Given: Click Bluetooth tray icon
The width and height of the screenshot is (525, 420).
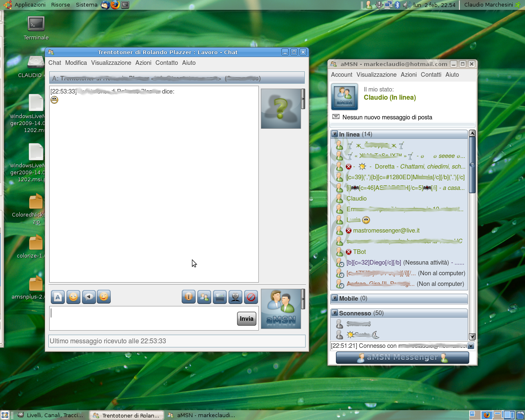Looking at the screenshot, I should [x=397, y=5].
